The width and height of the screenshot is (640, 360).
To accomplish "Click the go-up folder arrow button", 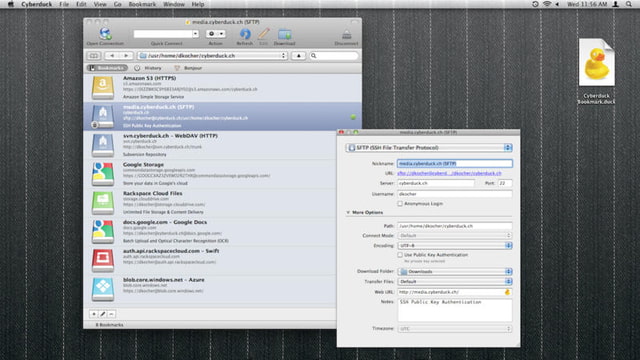I will tap(298, 56).
